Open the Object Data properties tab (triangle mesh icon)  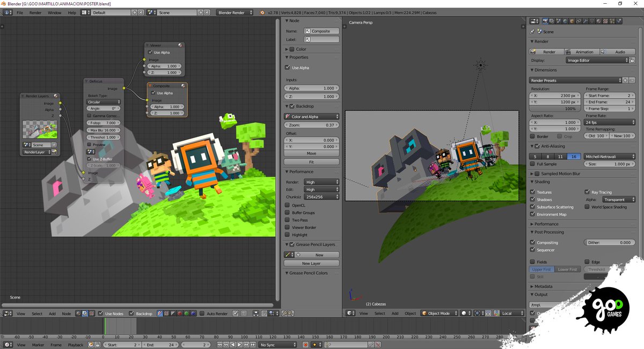[x=592, y=21]
